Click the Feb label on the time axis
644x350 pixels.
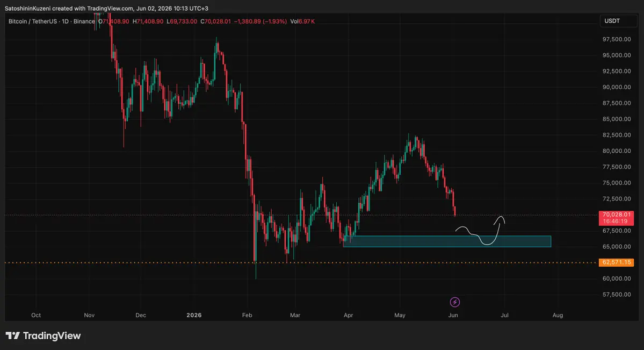coord(247,315)
